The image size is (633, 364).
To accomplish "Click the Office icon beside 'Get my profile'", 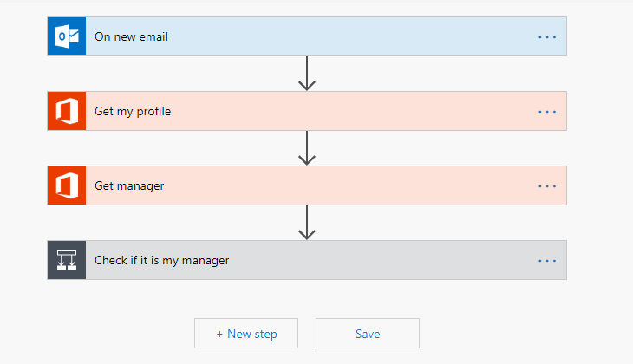I will point(67,111).
